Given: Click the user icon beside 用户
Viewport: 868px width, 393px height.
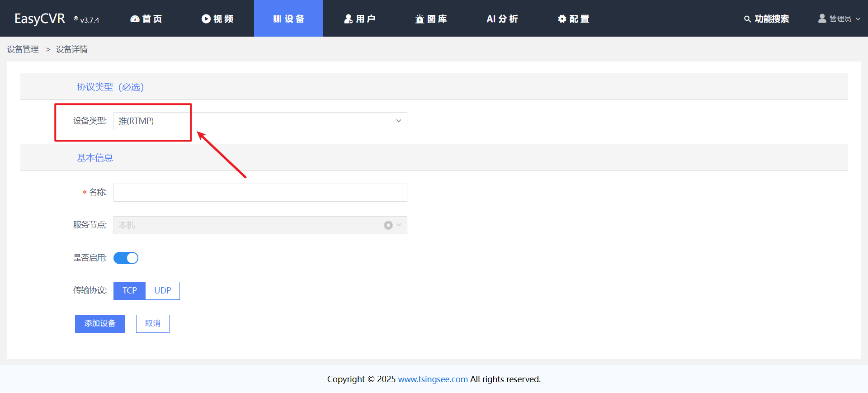Looking at the screenshot, I should pos(348,19).
